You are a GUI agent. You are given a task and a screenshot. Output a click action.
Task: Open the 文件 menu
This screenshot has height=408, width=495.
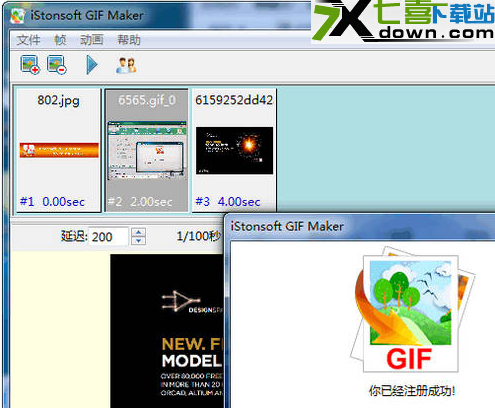coord(28,40)
